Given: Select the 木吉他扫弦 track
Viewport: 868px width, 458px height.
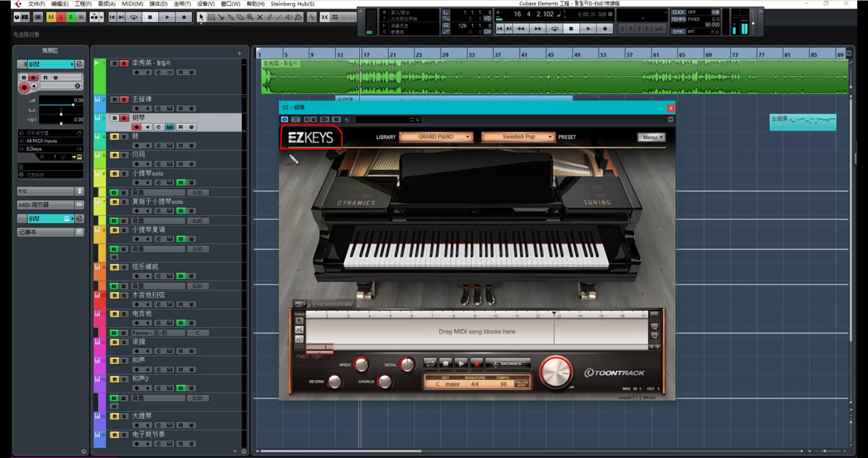Looking at the screenshot, I should [148, 295].
